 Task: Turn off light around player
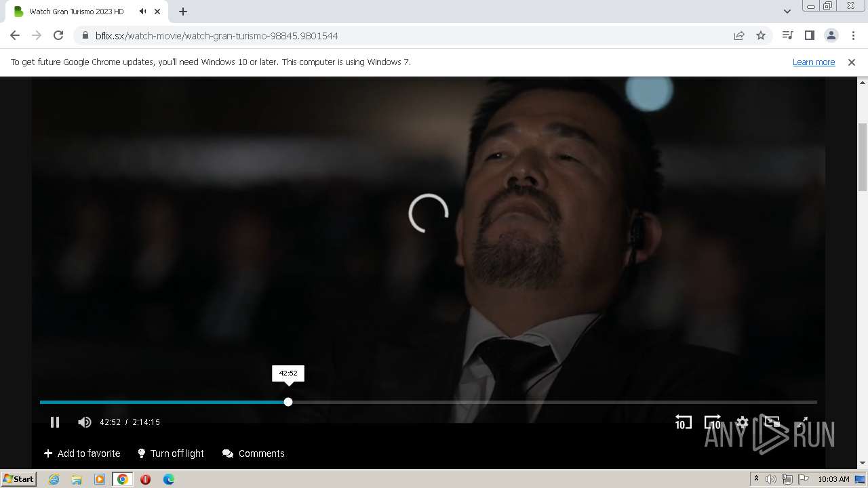[x=170, y=453]
